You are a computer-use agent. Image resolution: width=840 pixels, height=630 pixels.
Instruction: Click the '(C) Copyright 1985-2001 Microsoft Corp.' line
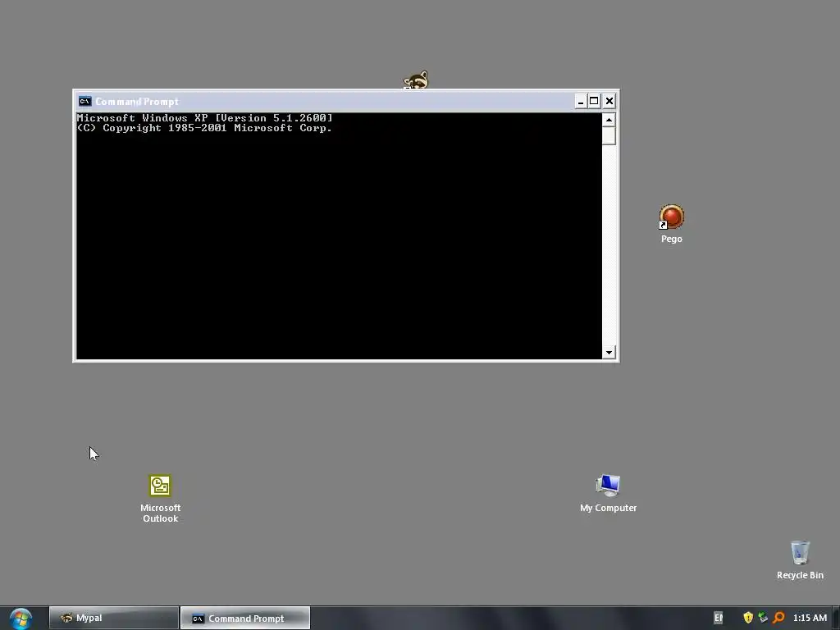(204, 128)
